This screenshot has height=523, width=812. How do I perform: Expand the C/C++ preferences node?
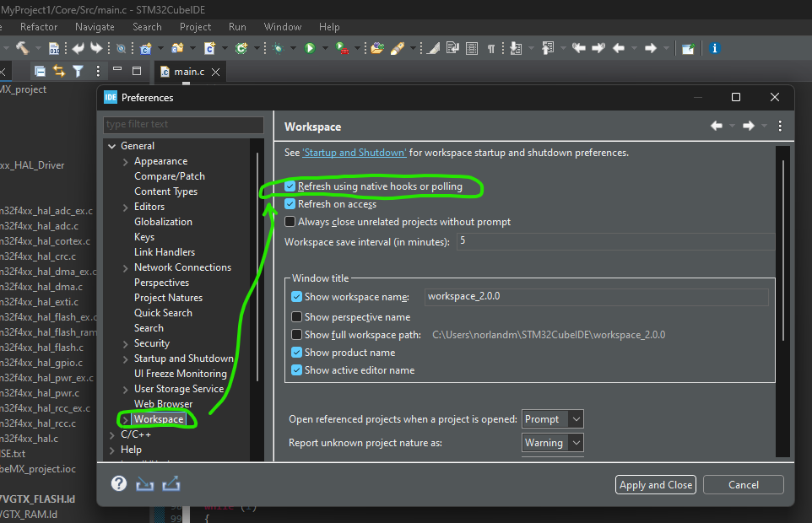pos(112,434)
